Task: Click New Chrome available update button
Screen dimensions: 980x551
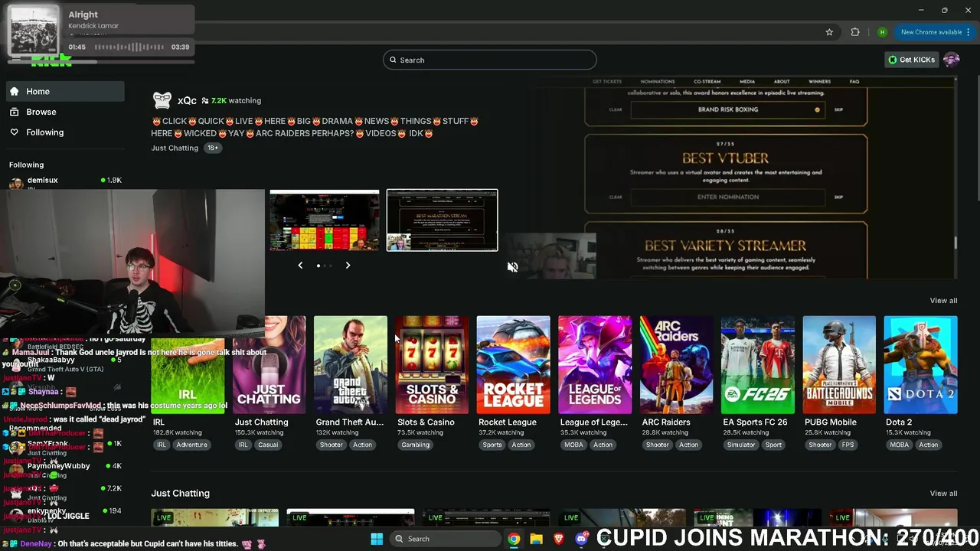Action: (x=931, y=32)
